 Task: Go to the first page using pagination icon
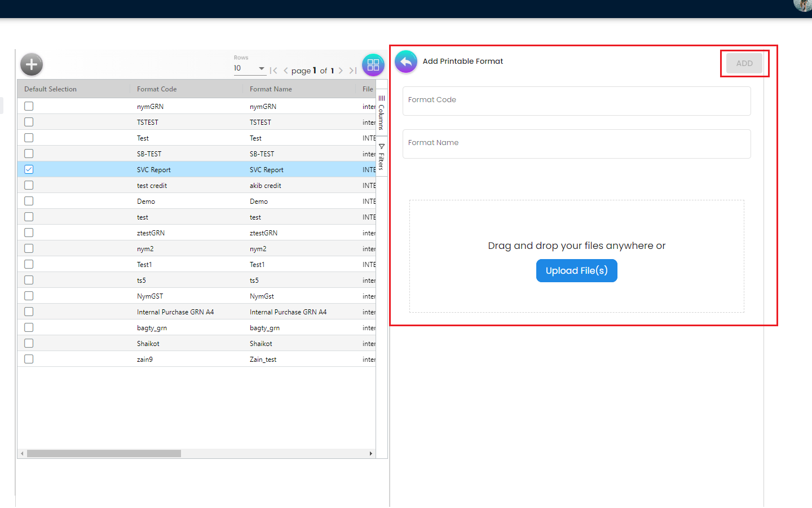(273, 71)
